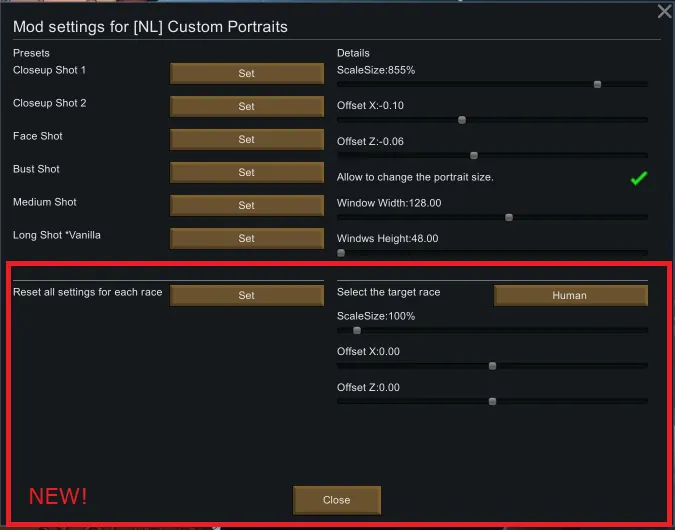Viewport: 675px width, 530px height.
Task: Set the Closeup Shot 2 preset
Action: click(x=246, y=106)
